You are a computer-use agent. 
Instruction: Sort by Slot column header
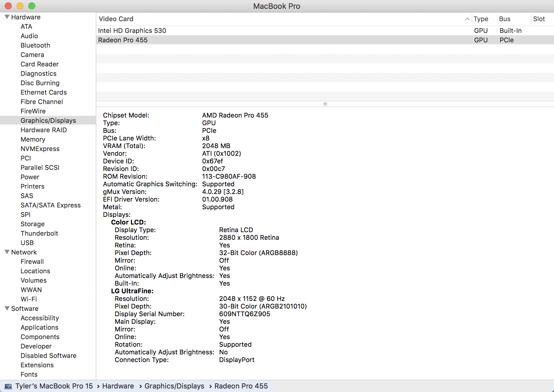pos(539,19)
